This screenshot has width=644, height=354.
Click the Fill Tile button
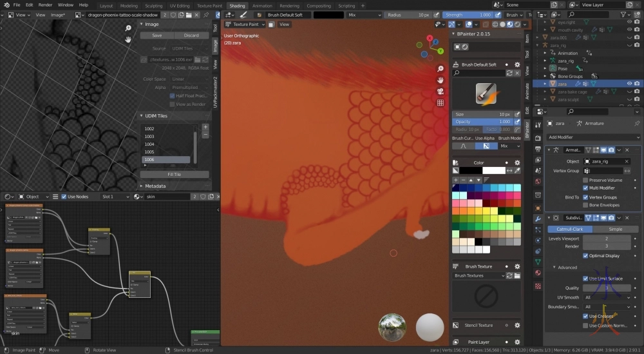click(174, 174)
